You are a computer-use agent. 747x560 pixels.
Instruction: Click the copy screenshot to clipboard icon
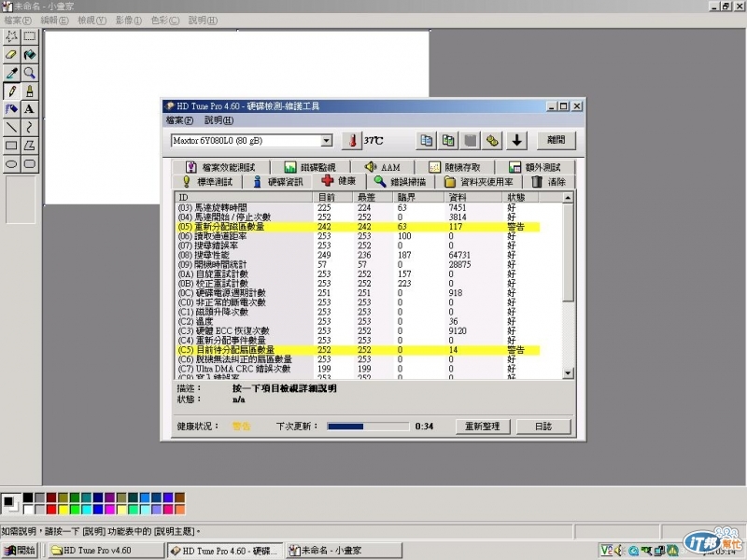point(448,141)
